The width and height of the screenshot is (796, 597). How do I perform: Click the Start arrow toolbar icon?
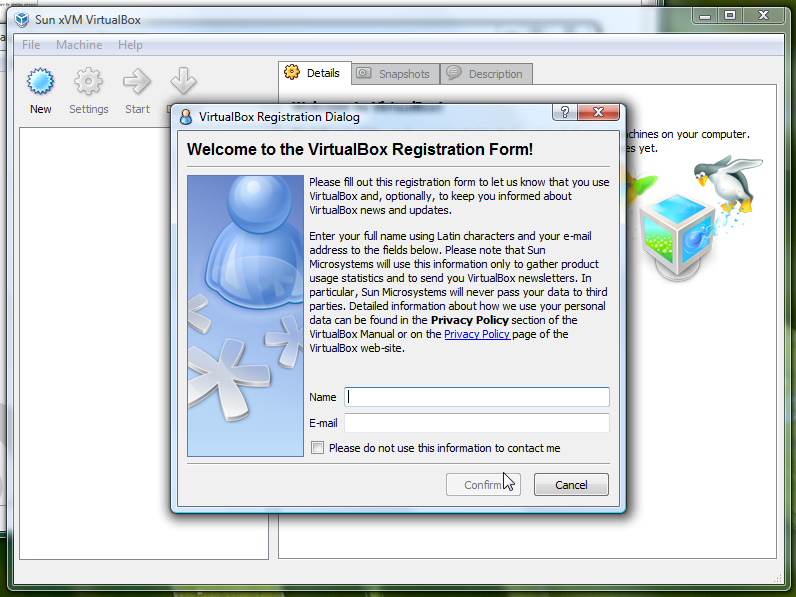tap(137, 82)
